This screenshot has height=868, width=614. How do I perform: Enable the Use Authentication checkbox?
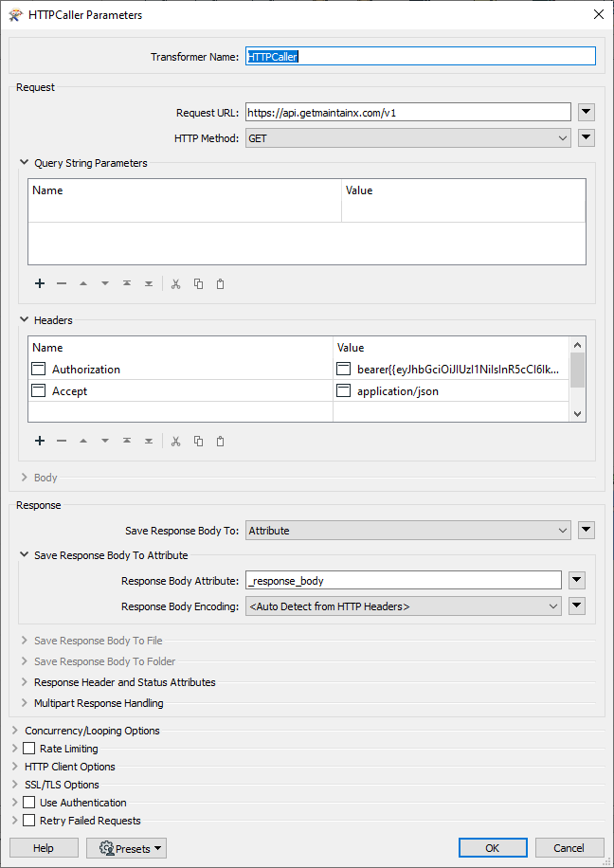point(28,802)
